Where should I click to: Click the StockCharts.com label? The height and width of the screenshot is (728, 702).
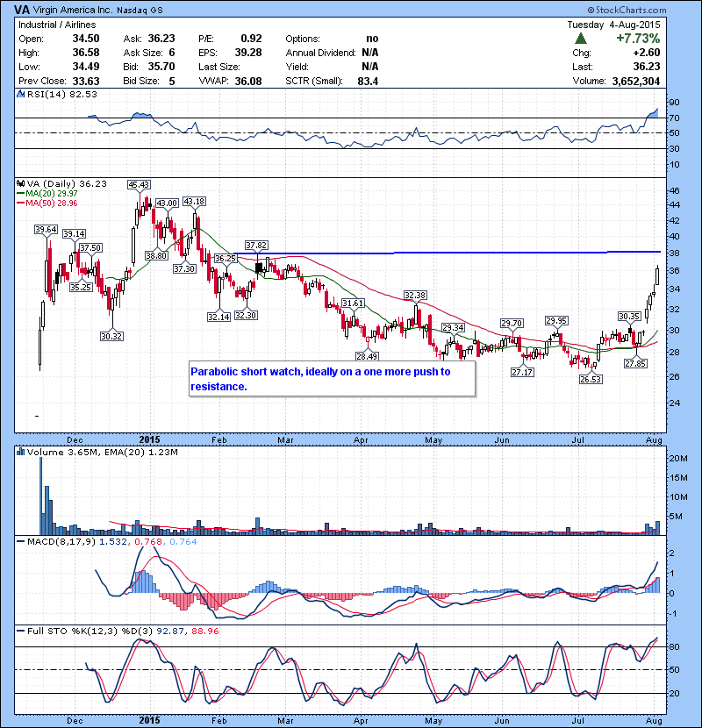[627, 10]
